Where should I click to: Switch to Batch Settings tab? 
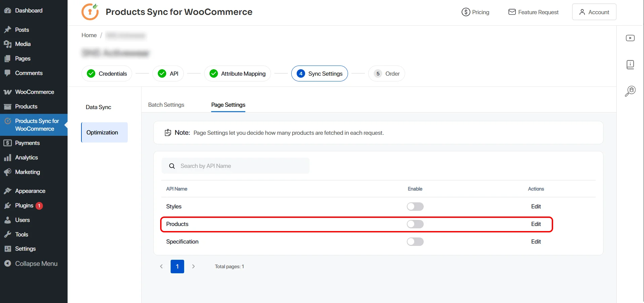(166, 105)
